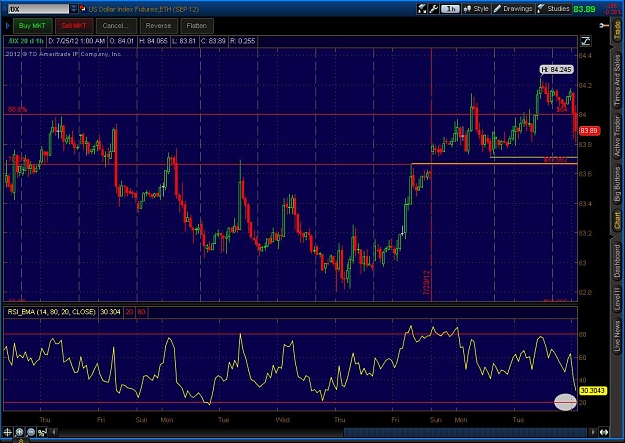Click the D: 7/25/12 1:00 AM date field
625x443 pixels.
tap(77, 41)
